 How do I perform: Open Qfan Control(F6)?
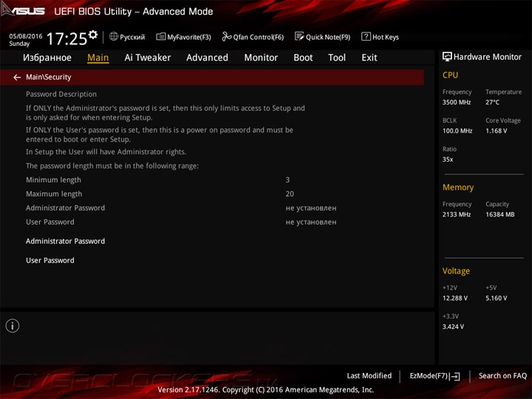(253, 37)
